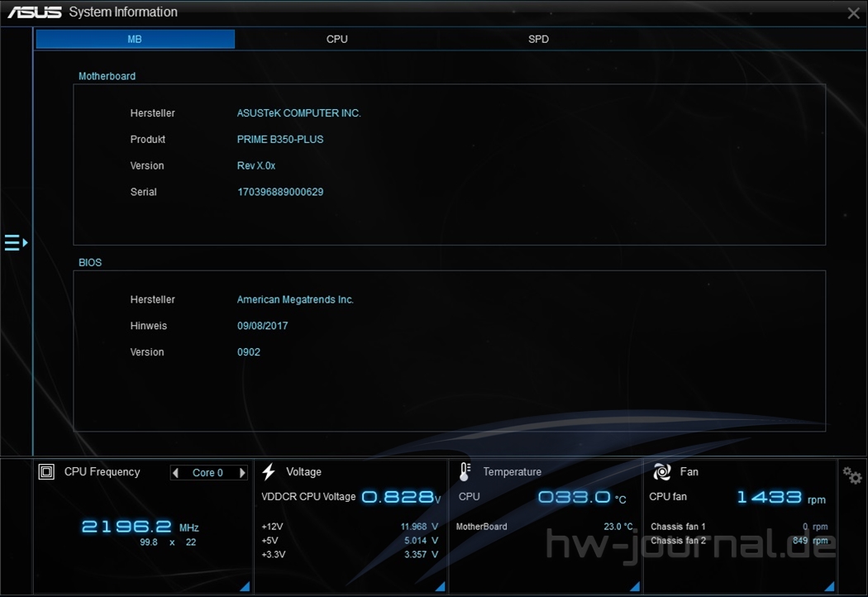Expand the Temperature panel corner arrow
This screenshot has width=868, height=597.
(x=635, y=586)
